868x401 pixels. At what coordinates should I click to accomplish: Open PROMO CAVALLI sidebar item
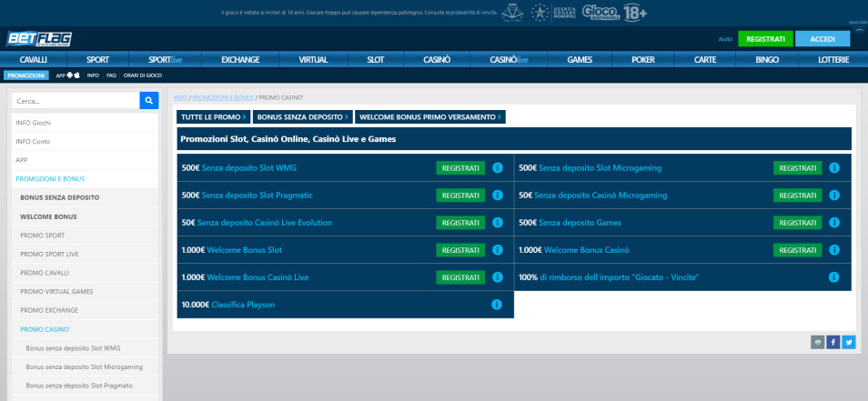[85, 273]
